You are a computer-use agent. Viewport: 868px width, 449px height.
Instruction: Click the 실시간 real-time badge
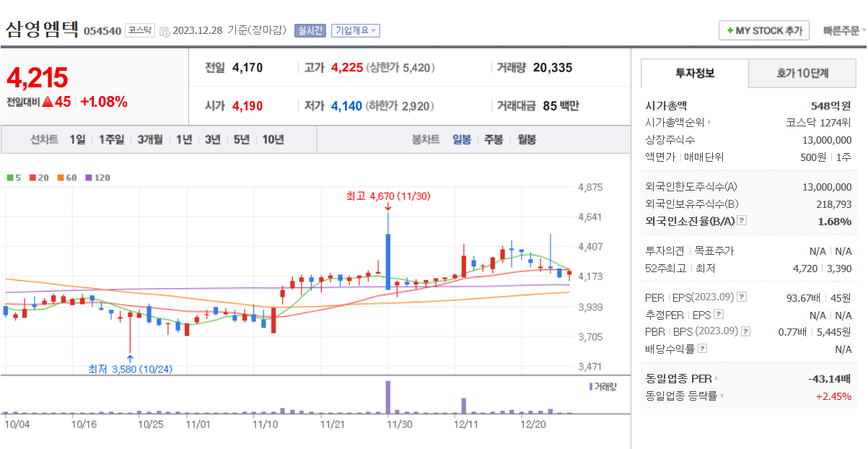(310, 30)
